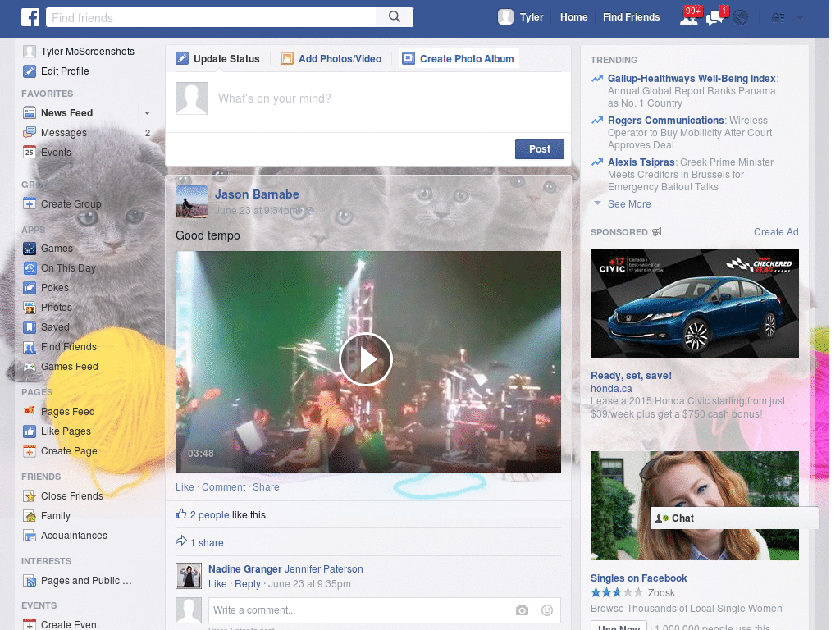Click the Saved bookmark icon
Screen dimensions: 840x630
pyautogui.click(x=30, y=327)
